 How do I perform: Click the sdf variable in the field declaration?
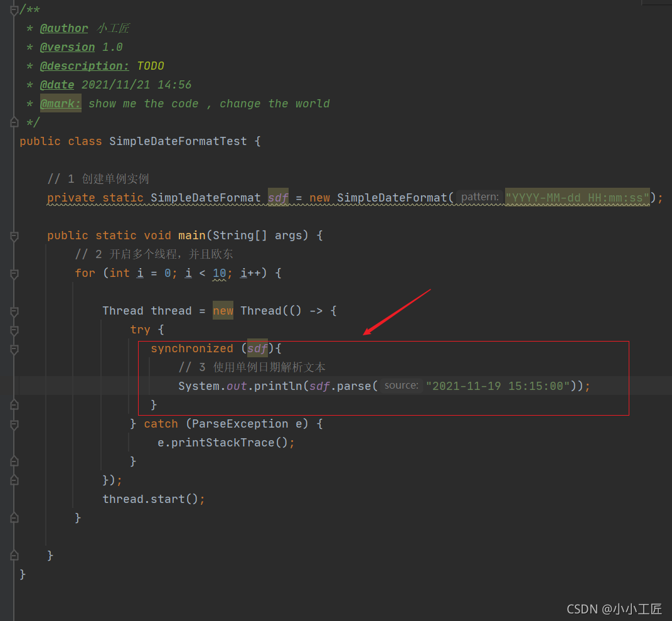click(x=277, y=198)
